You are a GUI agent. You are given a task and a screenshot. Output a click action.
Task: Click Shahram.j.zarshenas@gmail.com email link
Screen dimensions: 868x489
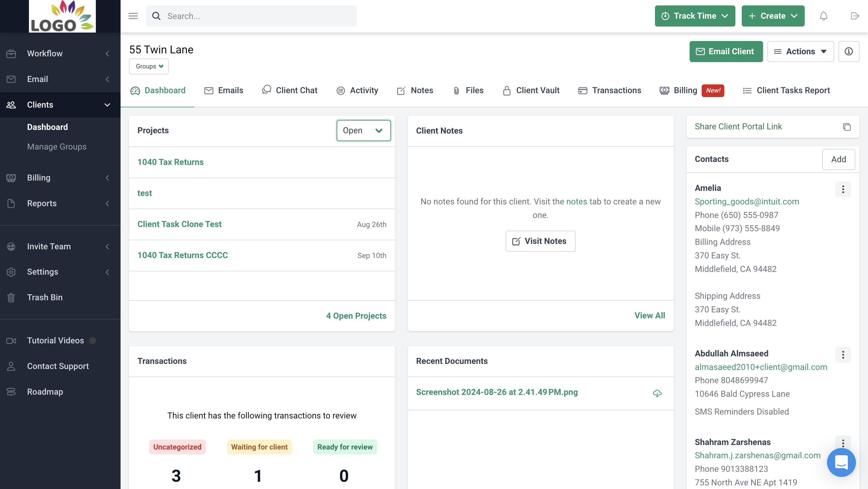[757, 455]
